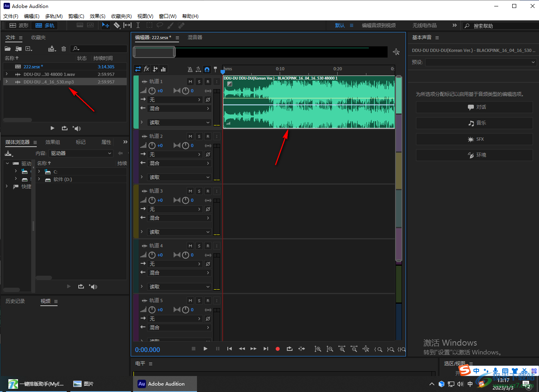
Task: Mute track 1 with M button
Action: [190, 82]
